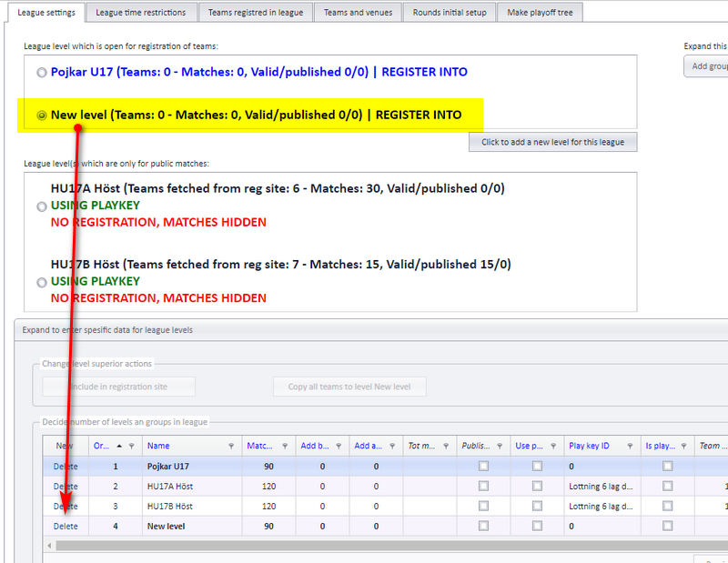Screen dimensions: 728x563
Task: Open the Teams registred in league tab
Action: click(256, 13)
